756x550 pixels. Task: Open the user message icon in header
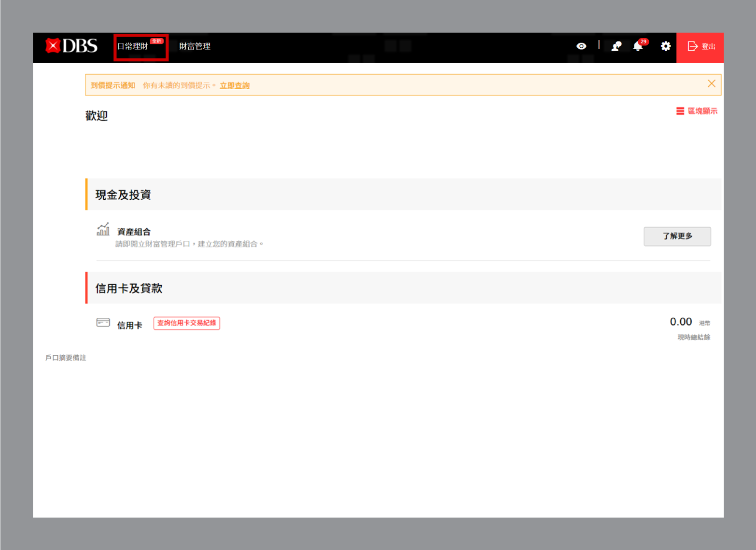pyautogui.click(x=616, y=46)
